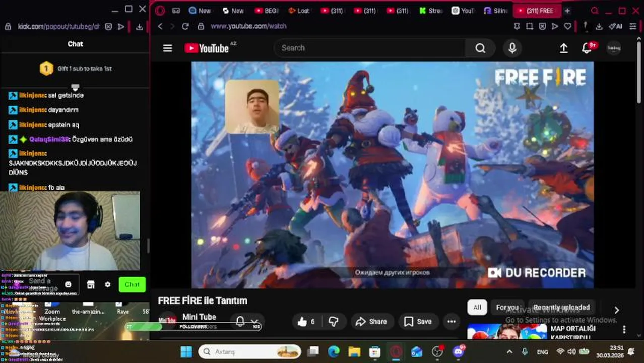Image resolution: width=644 pixels, height=363 pixels.
Task: Open a new browser tab with plus
Action: 567,10
